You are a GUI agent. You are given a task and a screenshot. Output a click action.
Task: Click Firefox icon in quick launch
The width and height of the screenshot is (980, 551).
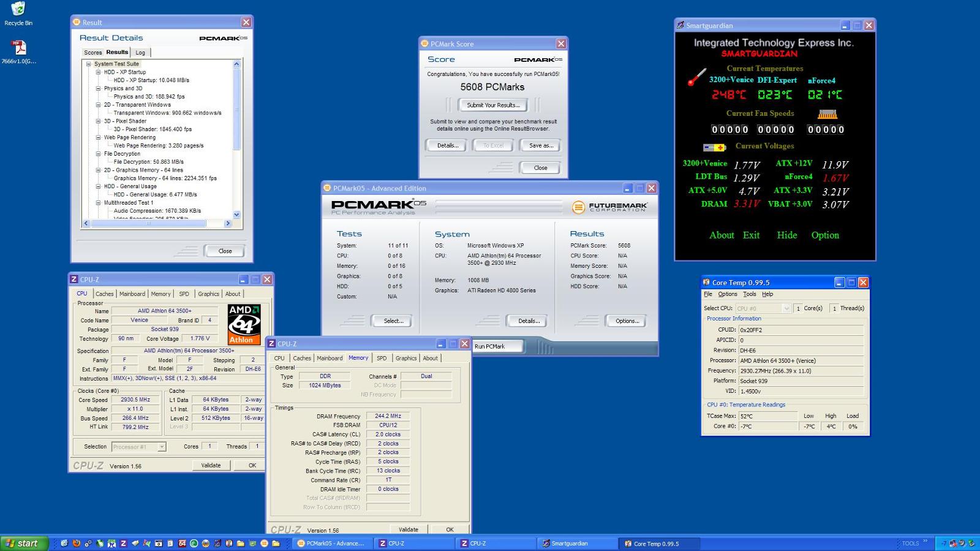(x=76, y=543)
